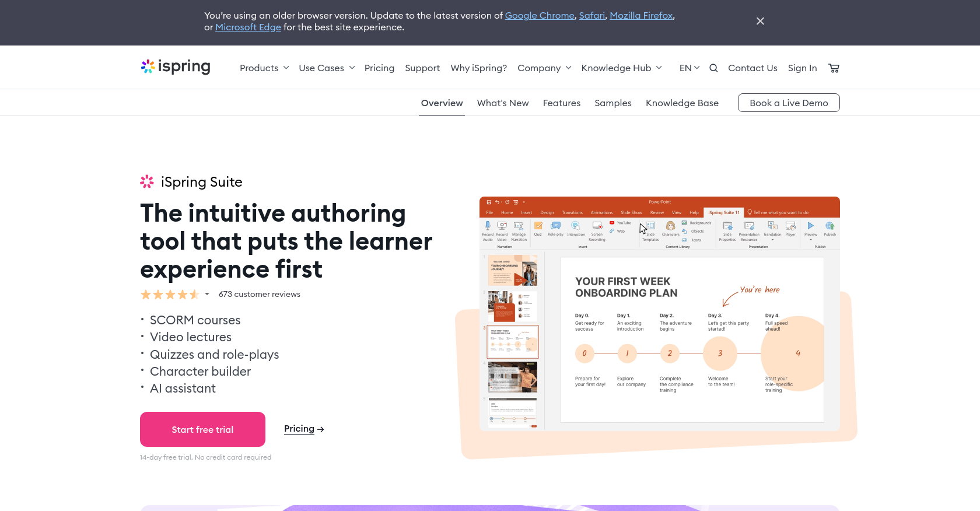Expand the star rating dropdown arrow

206,295
